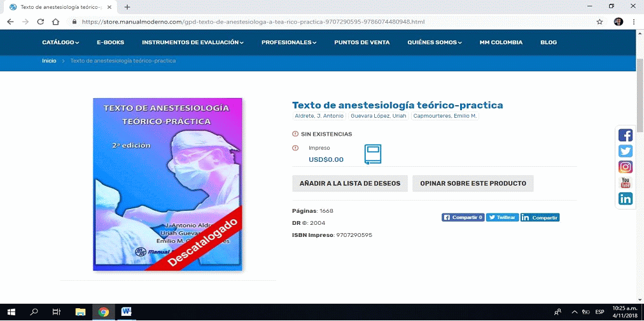Click AÑADIR A LA LISTA DE DESEOS
This screenshot has height=321, width=644.
(350, 183)
